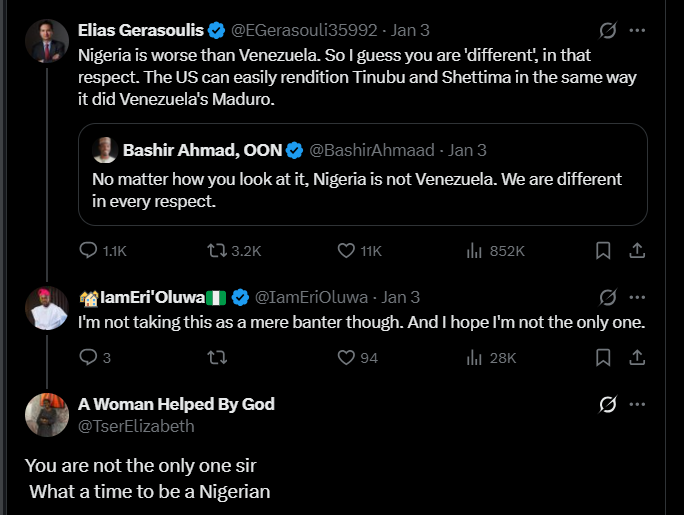Screen dimensions: 684x515
Task: Like IamEri'Oluwa's tweet with 94 likes
Action: [x=347, y=357]
